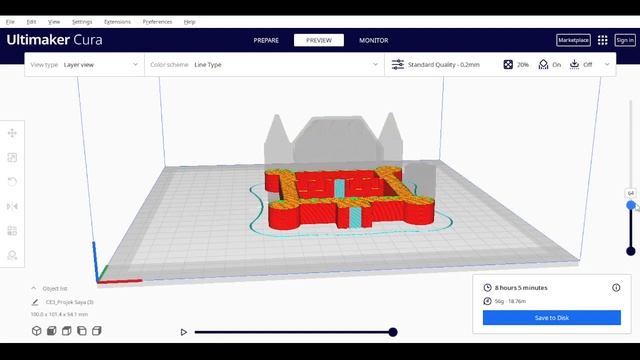Click the infill 20% icon
Screen dimensions: 640x360
coord(508,64)
